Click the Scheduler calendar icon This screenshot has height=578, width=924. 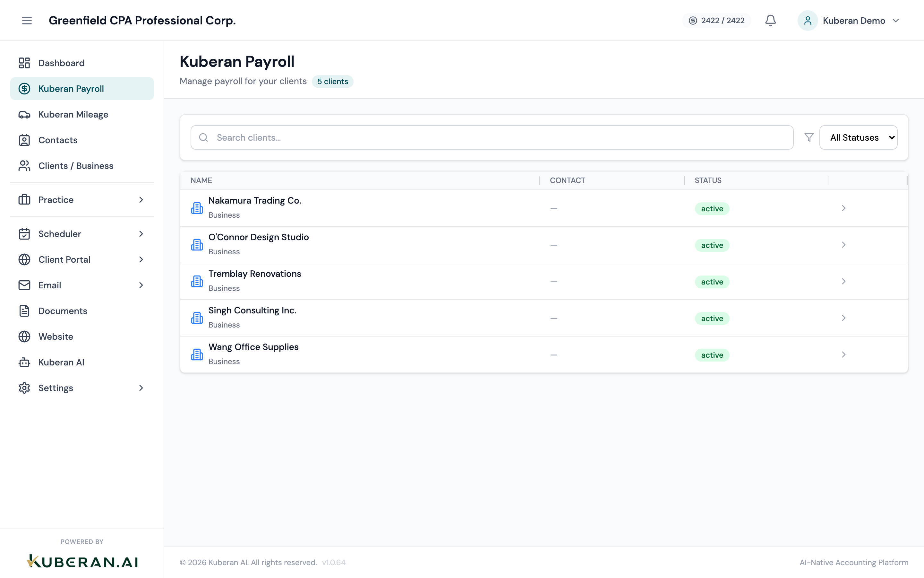pos(24,233)
